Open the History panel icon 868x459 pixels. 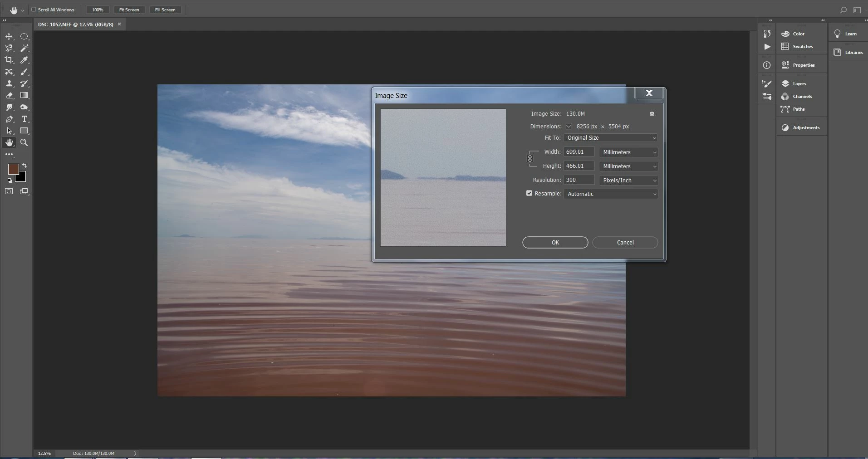click(x=767, y=34)
